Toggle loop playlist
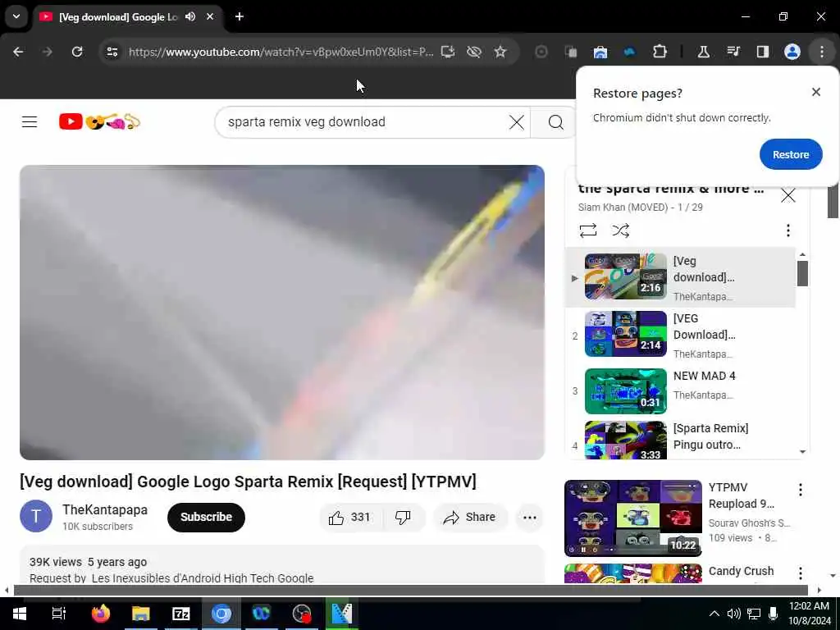 click(x=588, y=231)
